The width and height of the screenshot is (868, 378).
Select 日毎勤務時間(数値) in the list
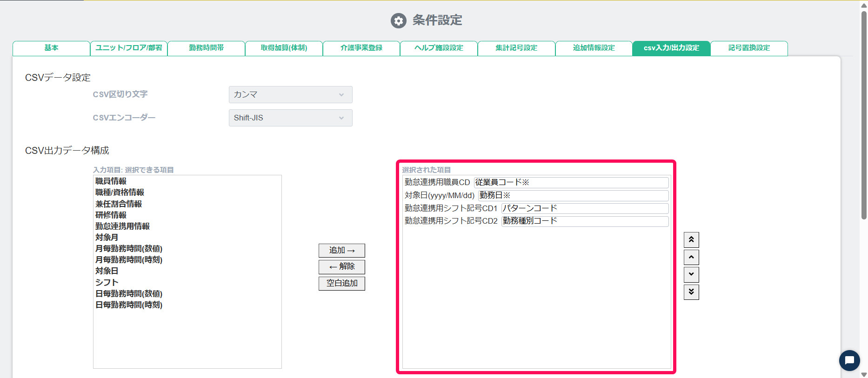coord(129,293)
